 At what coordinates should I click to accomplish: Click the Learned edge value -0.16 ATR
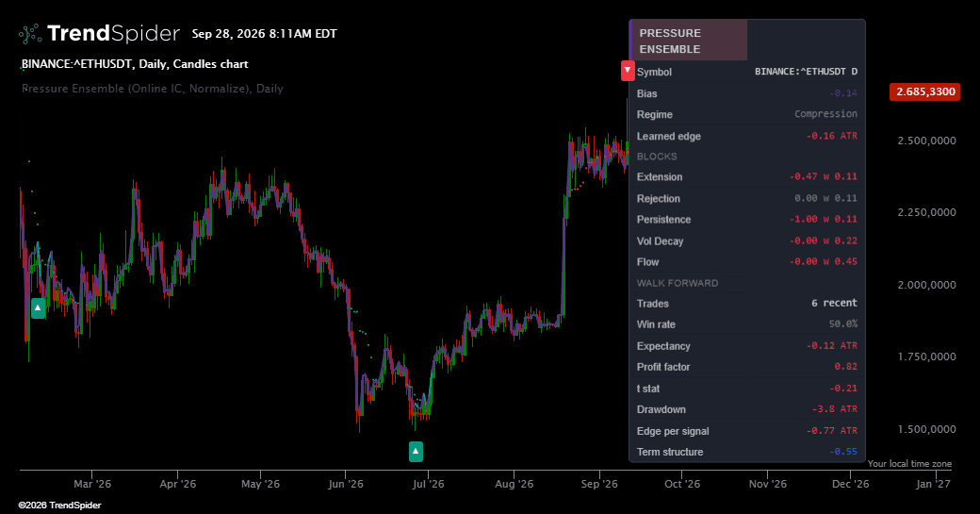[x=831, y=136]
